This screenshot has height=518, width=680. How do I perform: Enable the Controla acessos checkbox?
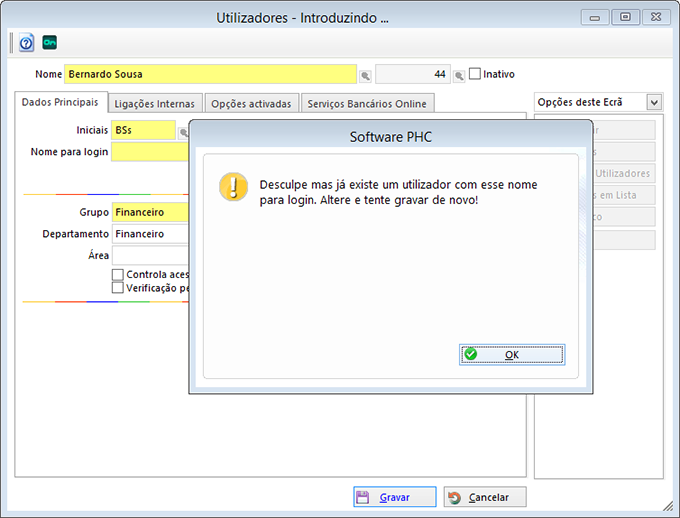[118, 275]
